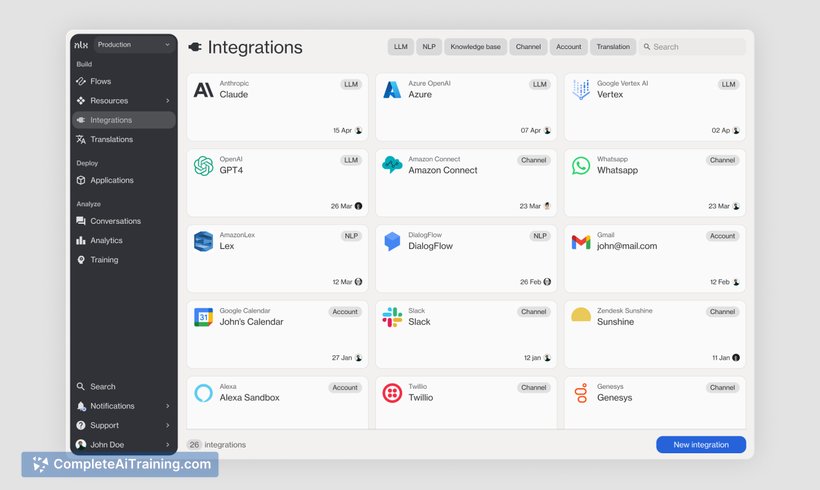
Task: Open Conversations in the sidebar
Action: point(123,221)
